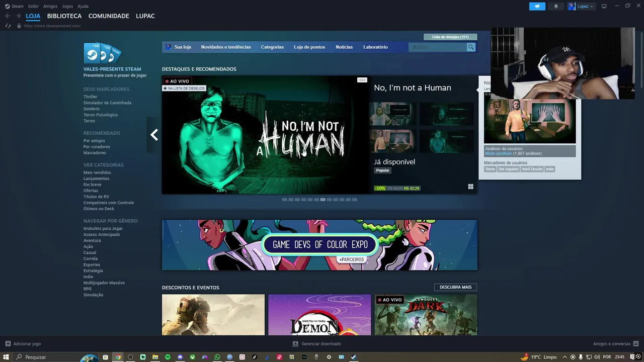Open Steam gift cards image
This screenshot has width=644, height=362.
coord(103,53)
